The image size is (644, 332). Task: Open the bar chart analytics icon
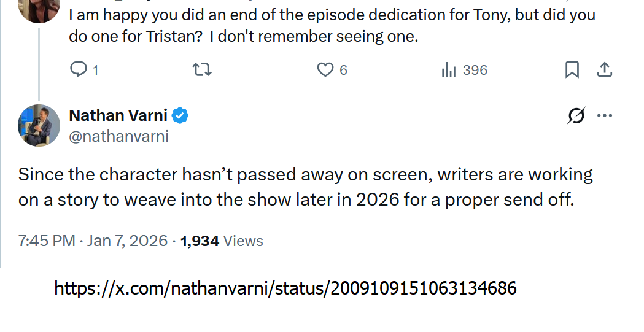click(x=449, y=70)
